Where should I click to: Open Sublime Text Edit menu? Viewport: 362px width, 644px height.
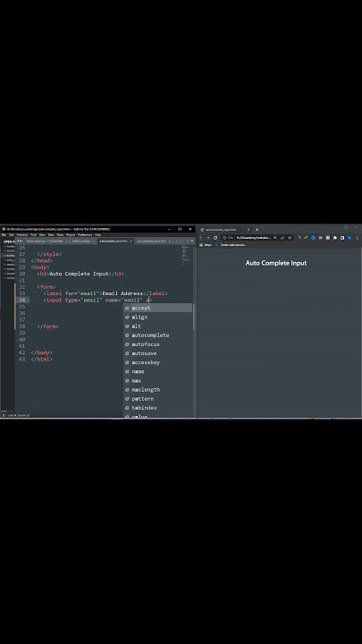11,234
